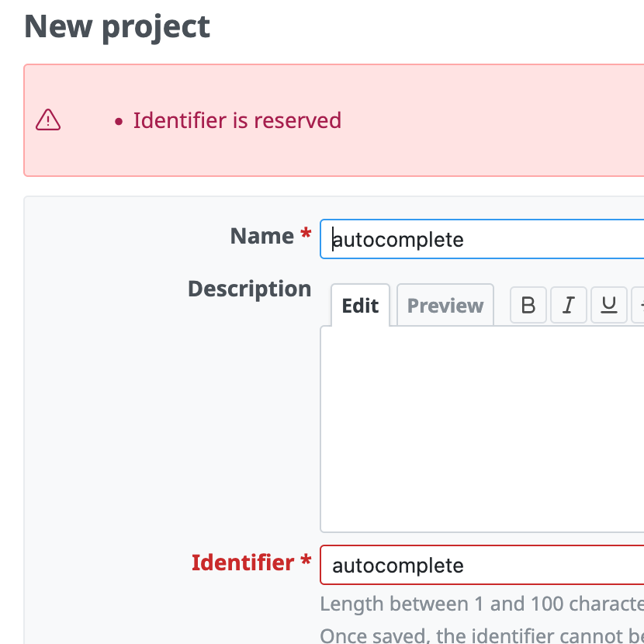
Task: Click the 'Length between 1 and 100' hint
Action: coord(481,604)
